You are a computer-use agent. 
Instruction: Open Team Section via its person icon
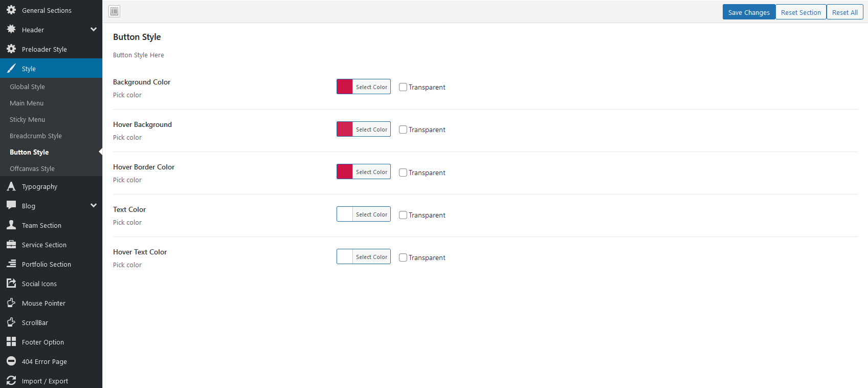pyautogui.click(x=11, y=225)
